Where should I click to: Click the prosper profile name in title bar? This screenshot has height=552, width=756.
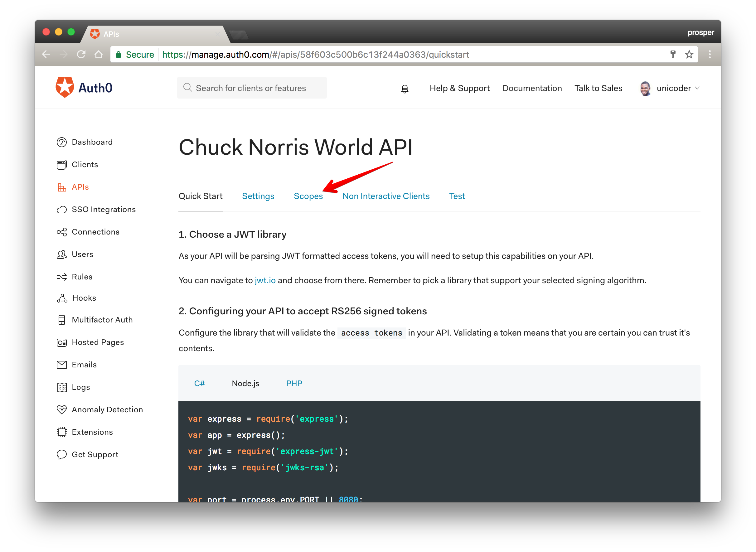tap(700, 32)
